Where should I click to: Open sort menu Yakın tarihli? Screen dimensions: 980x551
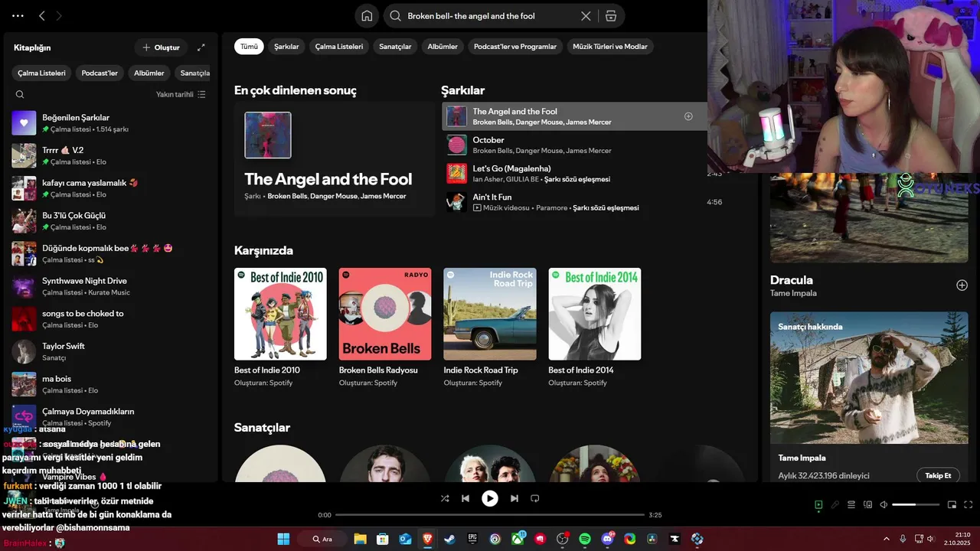pos(181,94)
